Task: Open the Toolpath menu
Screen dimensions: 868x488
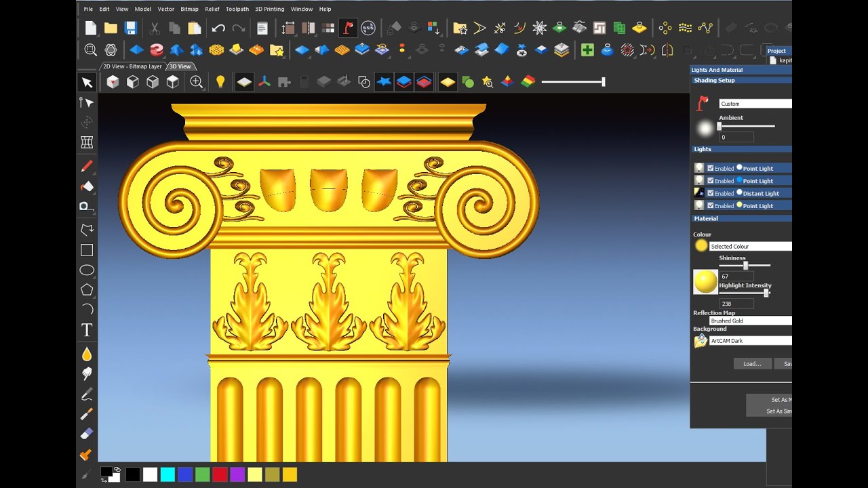Action: coord(237,9)
